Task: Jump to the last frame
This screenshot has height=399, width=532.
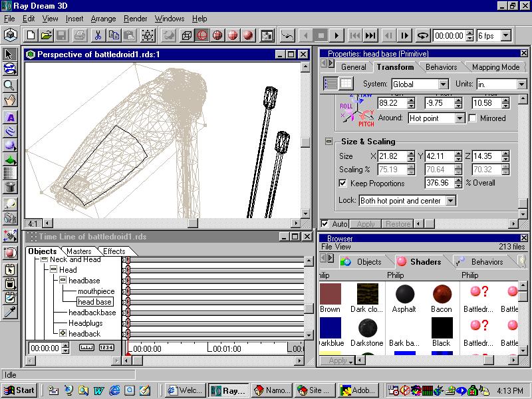Action: click(370, 35)
